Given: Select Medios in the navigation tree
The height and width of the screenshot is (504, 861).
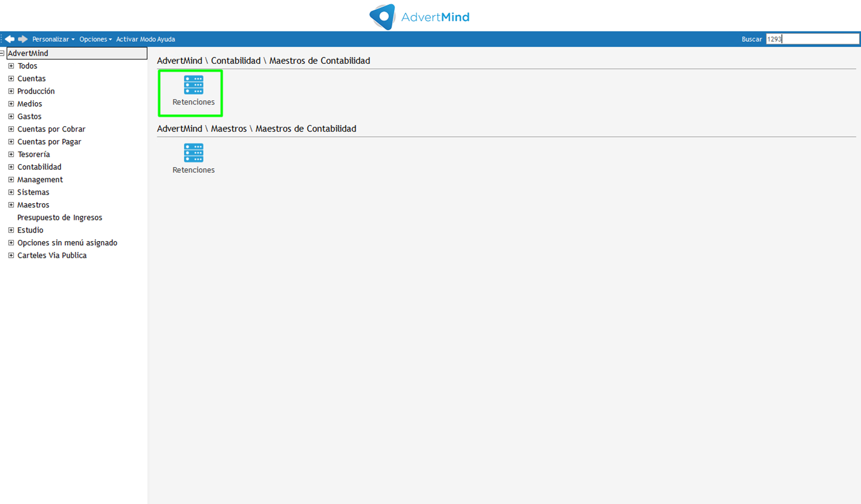Looking at the screenshot, I should (x=30, y=104).
